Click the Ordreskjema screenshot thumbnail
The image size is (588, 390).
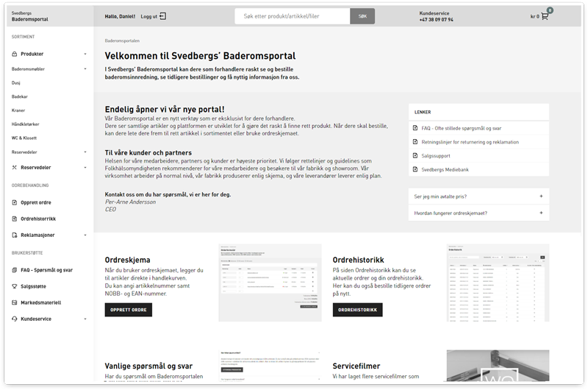pyautogui.click(x=270, y=283)
